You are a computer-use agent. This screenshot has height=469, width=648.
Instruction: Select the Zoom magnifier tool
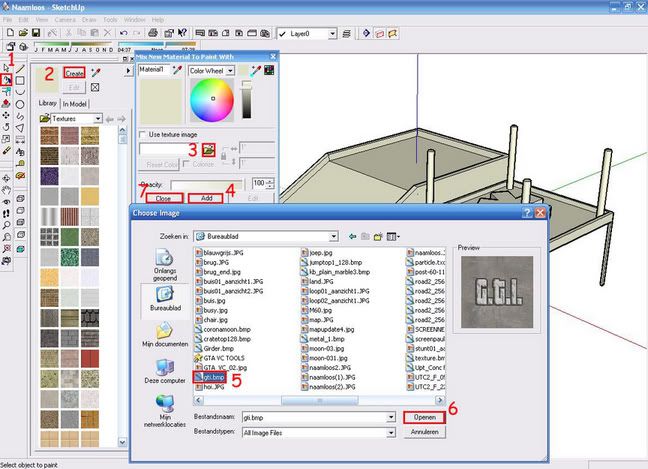(x=6, y=225)
